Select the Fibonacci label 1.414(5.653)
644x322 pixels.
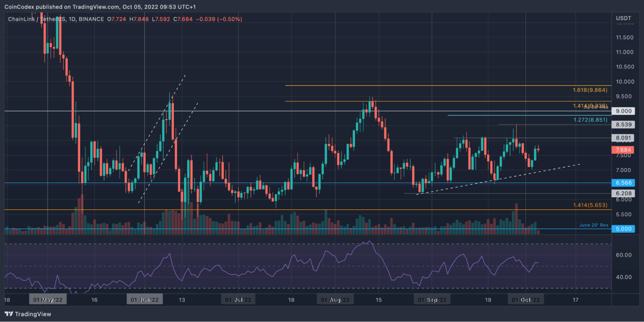590,206
